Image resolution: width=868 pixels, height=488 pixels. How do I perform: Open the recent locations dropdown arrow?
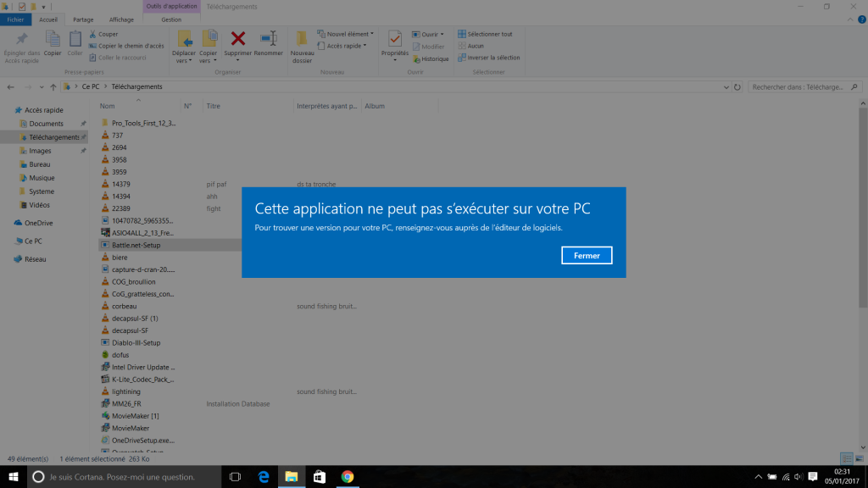pyautogui.click(x=42, y=87)
